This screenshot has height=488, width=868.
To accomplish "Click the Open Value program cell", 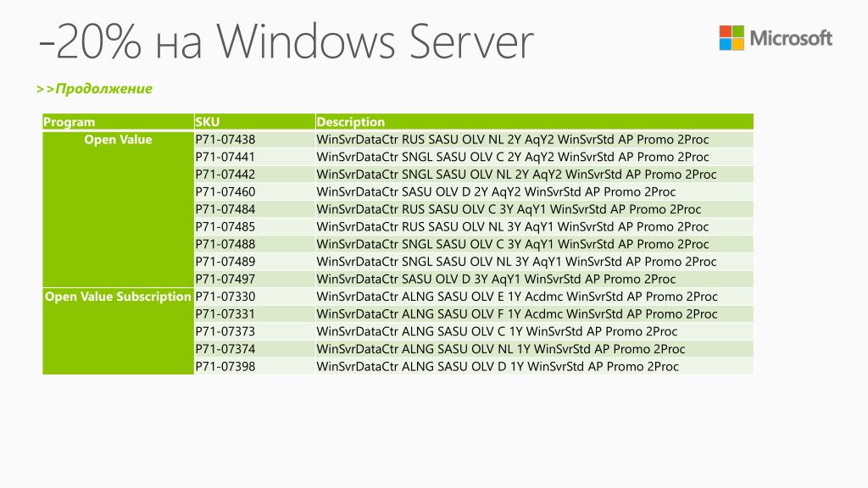I will tap(118, 209).
